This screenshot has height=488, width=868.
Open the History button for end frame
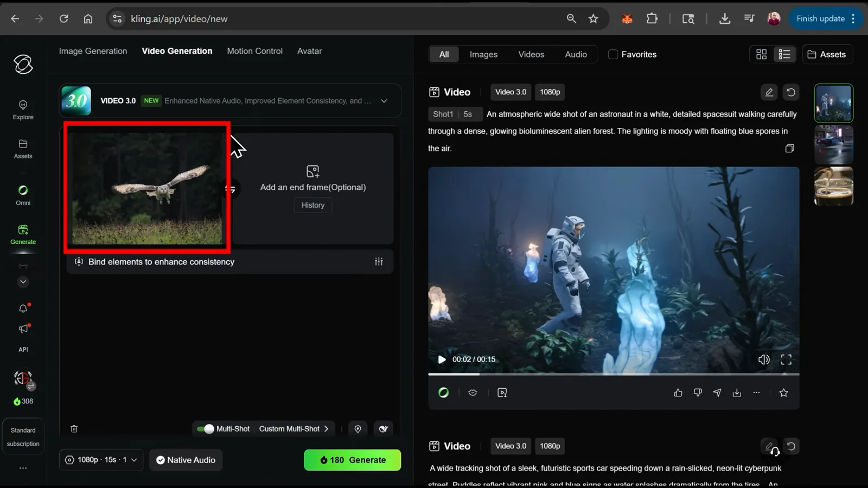coord(313,205)
